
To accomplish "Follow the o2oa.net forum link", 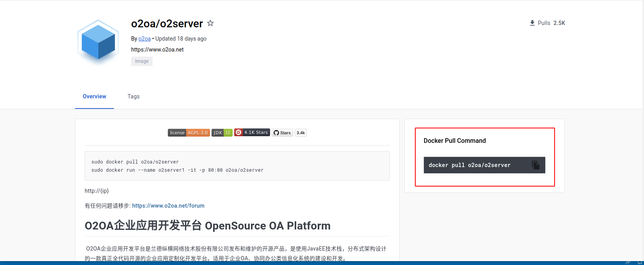I will coord(168,206).
